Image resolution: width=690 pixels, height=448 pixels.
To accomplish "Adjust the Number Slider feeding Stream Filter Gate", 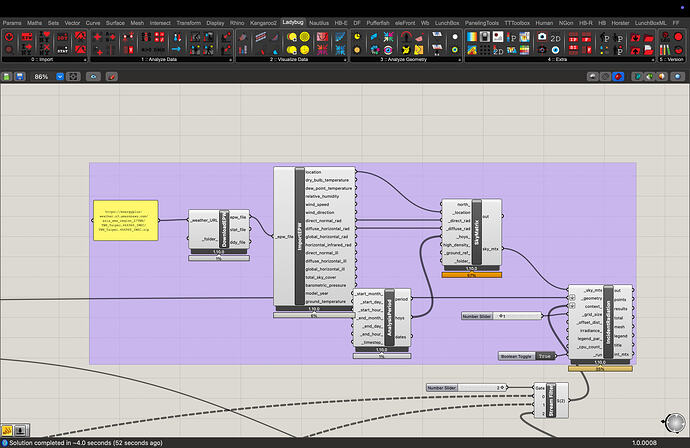I will pyautogui.click(x=466, y=388).
